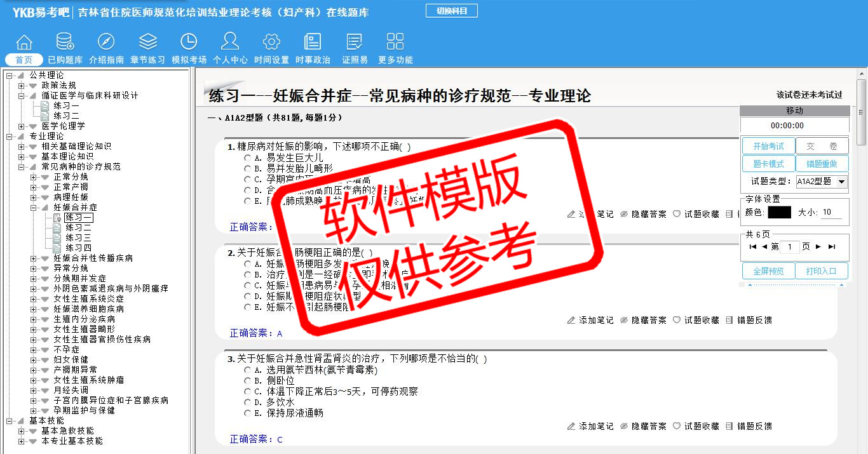The height and width of the screenshot is (454, 868).
Task: Click the 切换科目 button
Action: point(451,11)
